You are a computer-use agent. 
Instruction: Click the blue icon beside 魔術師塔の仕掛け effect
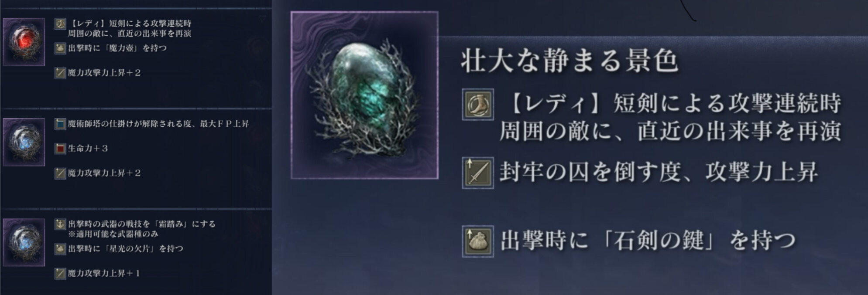point(60,124)
